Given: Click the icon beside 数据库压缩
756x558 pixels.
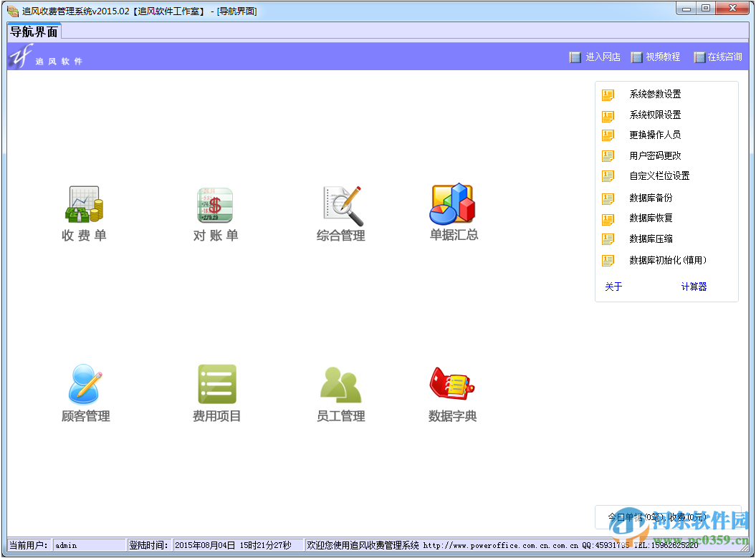Looking at the screenshot, I should pos(608,239).
